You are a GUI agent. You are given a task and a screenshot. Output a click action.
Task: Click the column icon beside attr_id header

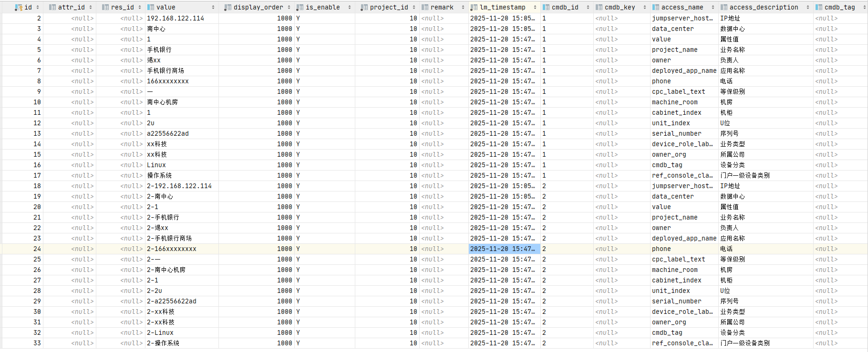pyautogui.click(x=52, y=7)
